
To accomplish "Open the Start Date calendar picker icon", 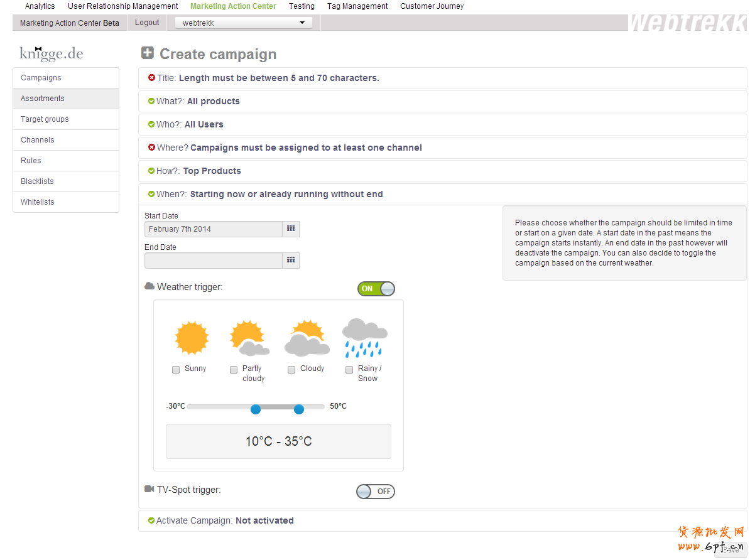I will click(x=291, y=229).
